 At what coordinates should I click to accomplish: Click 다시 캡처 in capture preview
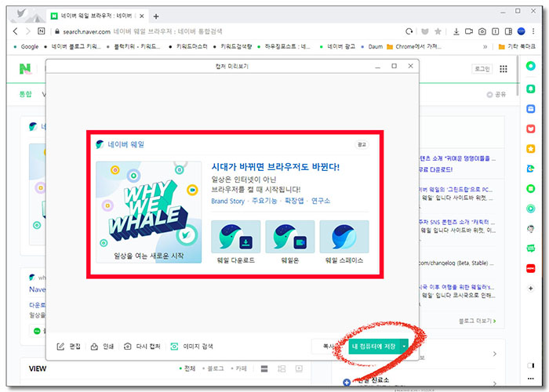[142, 347]
